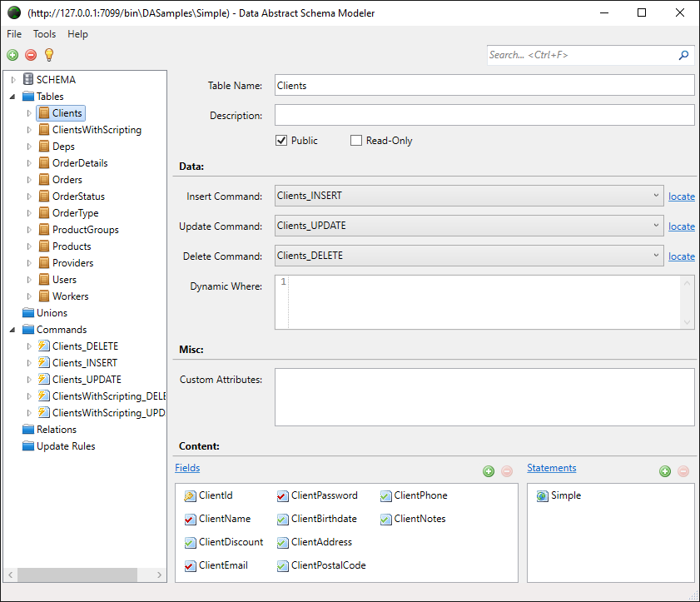Select the Simple statement icon
Viewport: 700px width, 602px height.
542,495
